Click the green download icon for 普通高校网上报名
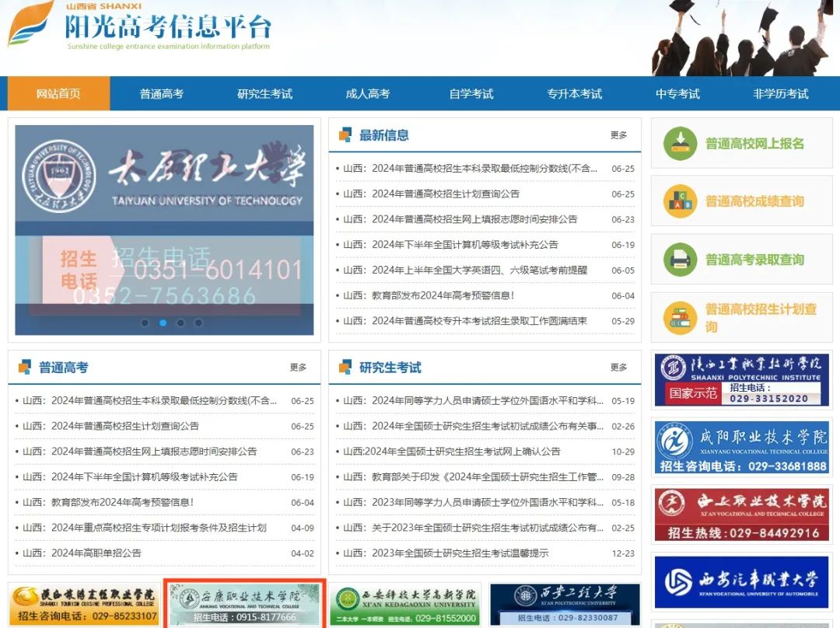The width and height of the screenshot is (840, 628). click(x=680, y=144)
